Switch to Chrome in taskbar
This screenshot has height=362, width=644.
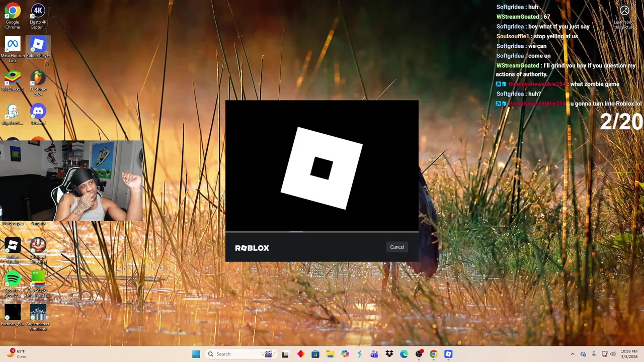[x=434, y=354]
